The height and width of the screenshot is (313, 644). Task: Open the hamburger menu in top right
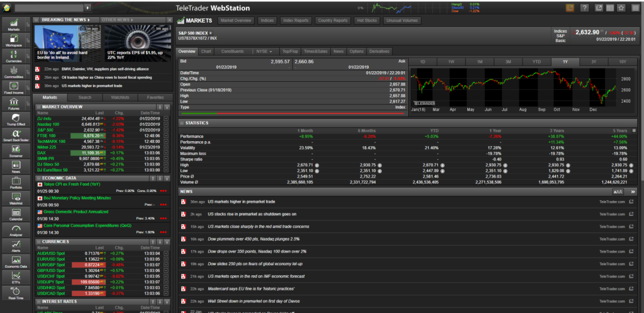(x=635, y=8)
